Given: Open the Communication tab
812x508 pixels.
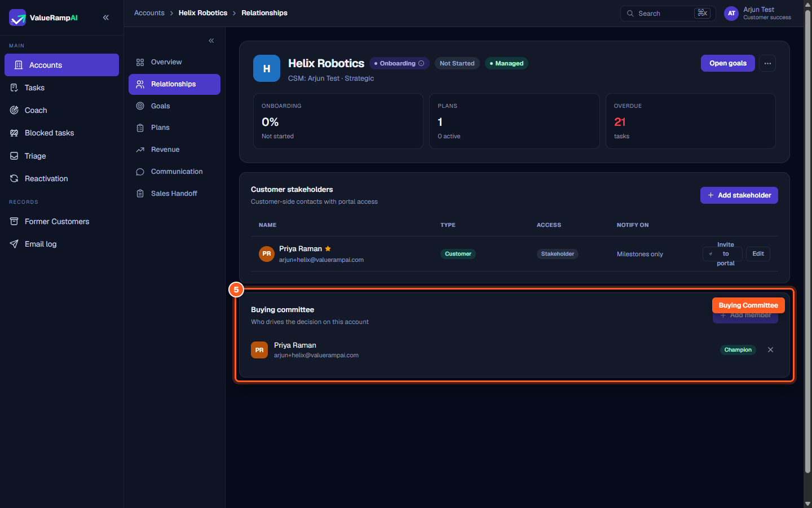Looking at the screenshot, I should point(174,172).
